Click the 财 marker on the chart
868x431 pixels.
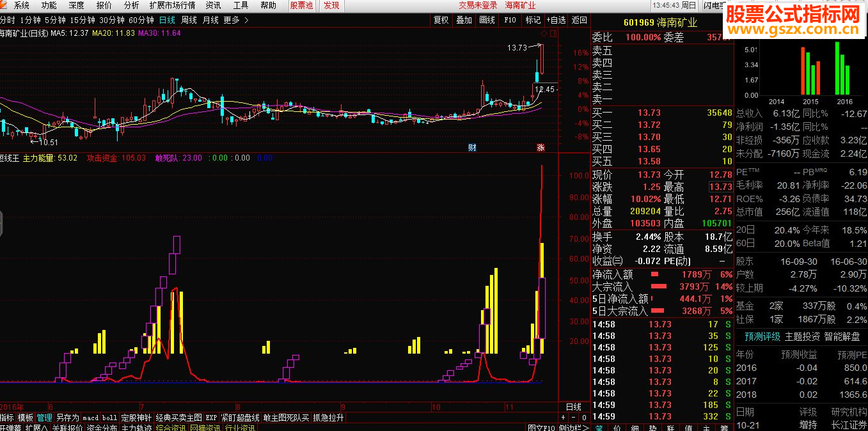(472, 148)
